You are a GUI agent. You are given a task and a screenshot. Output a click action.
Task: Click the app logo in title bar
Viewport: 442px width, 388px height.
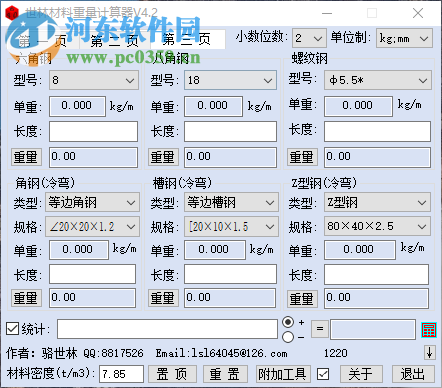click(x=12, y=13)
